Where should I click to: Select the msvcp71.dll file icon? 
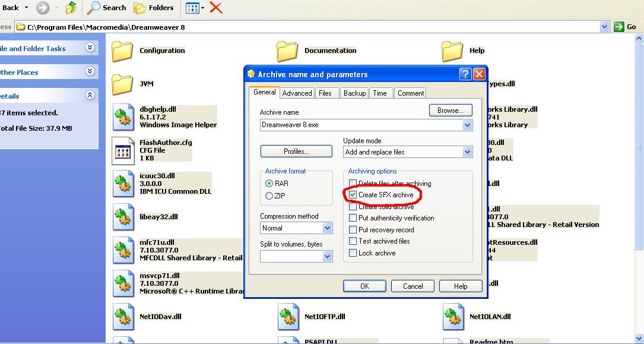(123, 283)
